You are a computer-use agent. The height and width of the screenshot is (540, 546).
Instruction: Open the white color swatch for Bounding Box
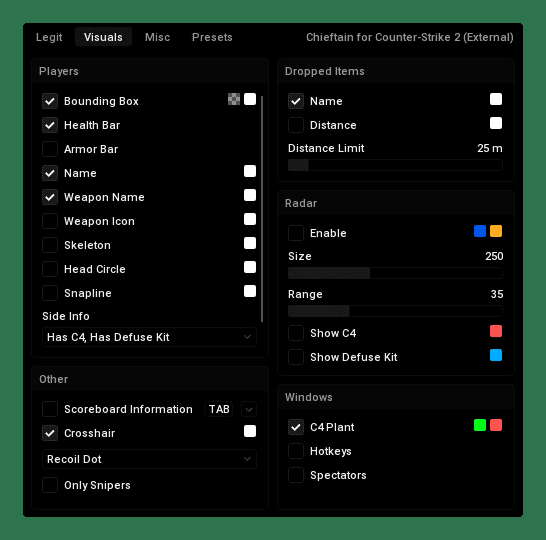[250, 99]
